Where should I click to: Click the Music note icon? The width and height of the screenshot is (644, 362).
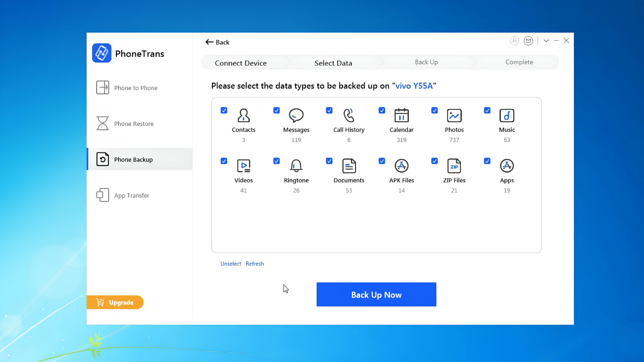[x=507, y=115]
